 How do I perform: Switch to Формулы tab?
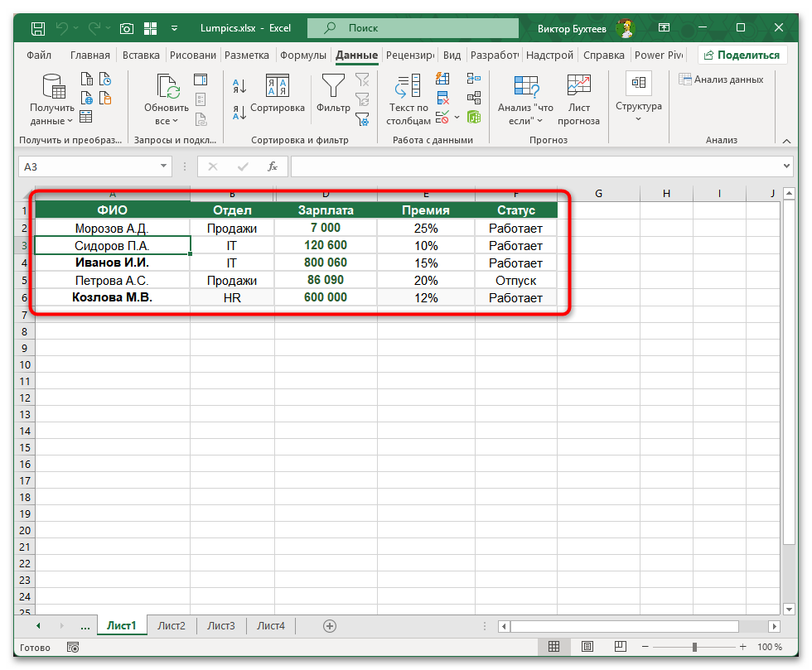click(x=303, y=55)
